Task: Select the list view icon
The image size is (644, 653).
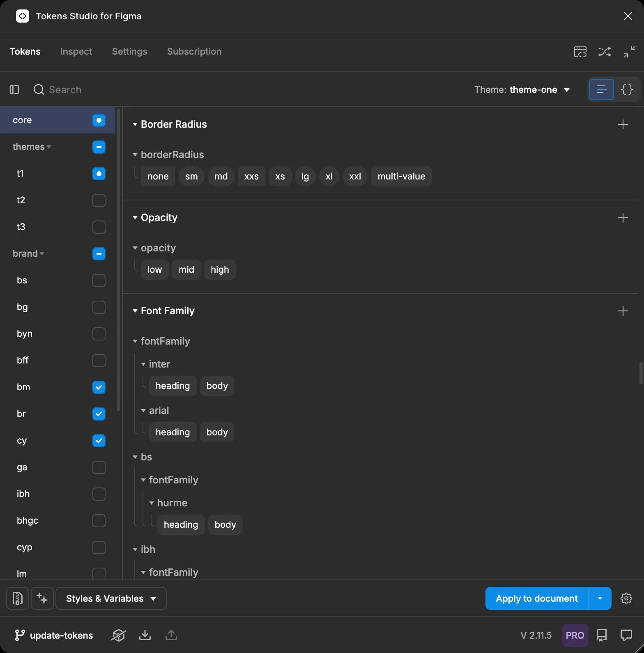Action: click(601, 90)
